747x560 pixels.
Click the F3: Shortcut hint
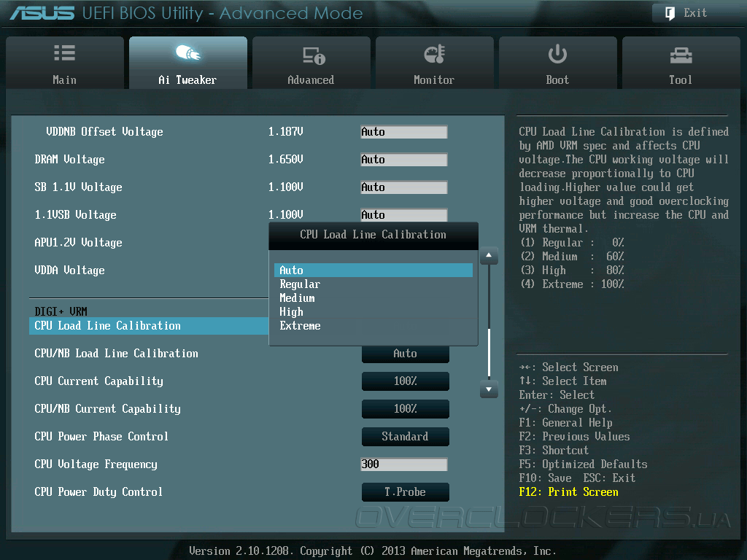554,451
